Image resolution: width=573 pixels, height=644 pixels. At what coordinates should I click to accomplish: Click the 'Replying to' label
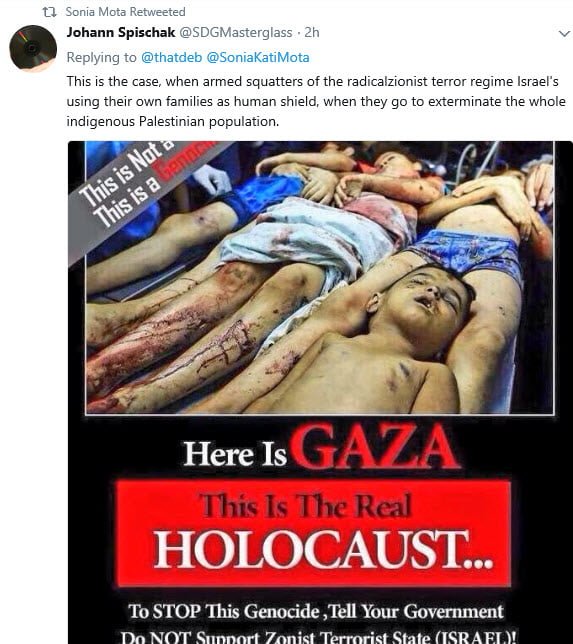coord(101,58)
